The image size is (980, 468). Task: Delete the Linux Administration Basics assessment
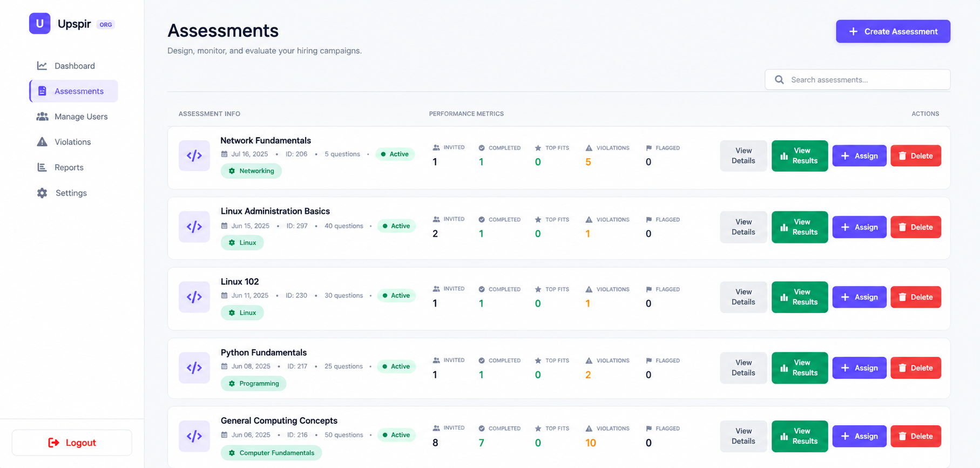tap(916, 227)
